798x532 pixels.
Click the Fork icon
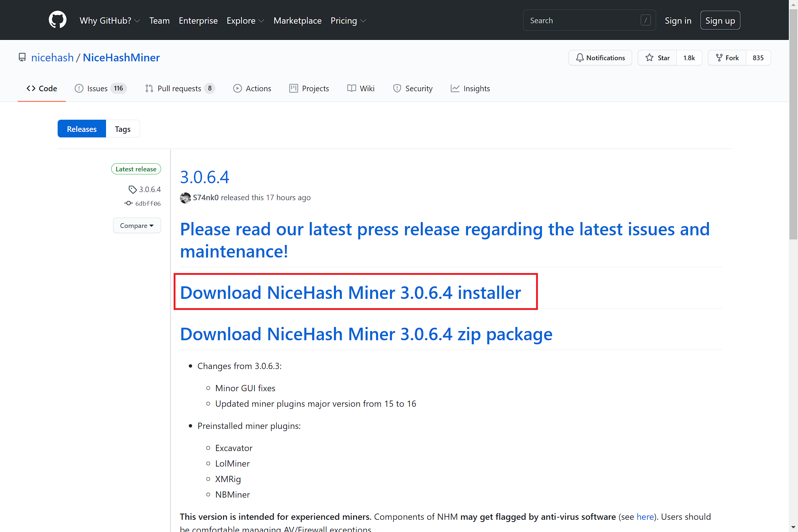[719, 58]
